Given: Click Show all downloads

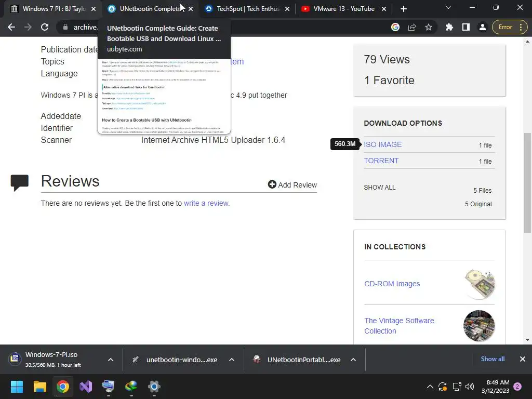Looking at the screenshot, I should coord(493,359).
